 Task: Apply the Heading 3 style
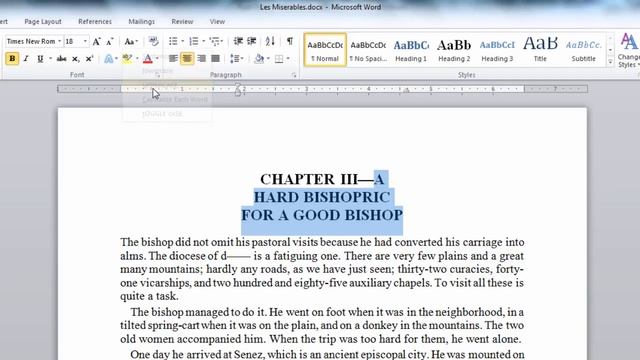(x=497, y=50)
